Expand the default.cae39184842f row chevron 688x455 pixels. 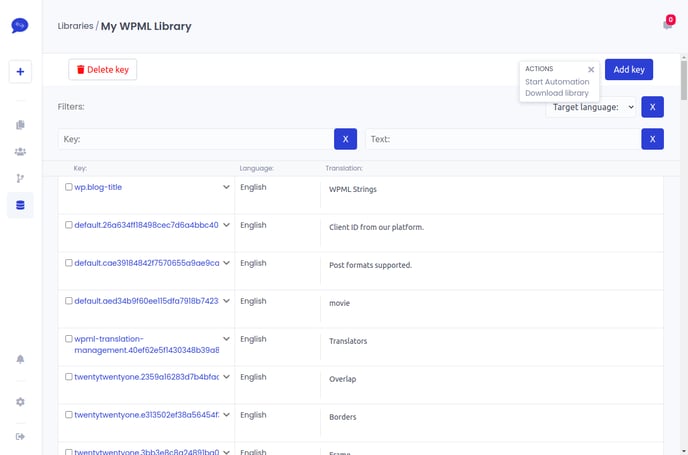click(x=226, y=263)
